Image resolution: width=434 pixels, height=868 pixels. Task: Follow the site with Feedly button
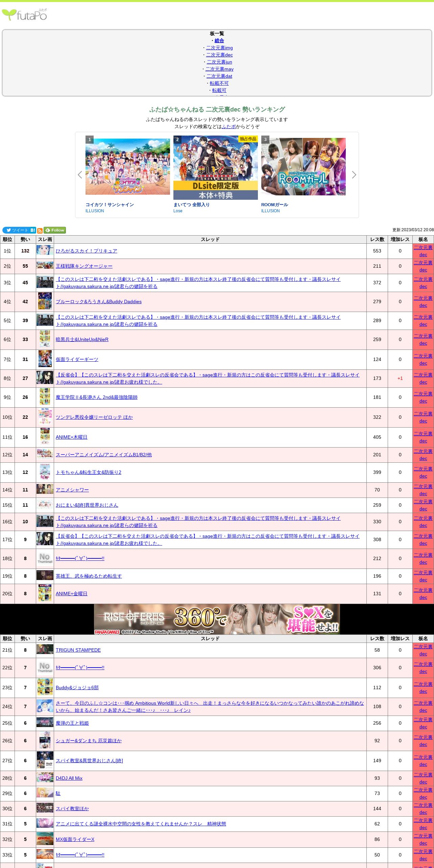pyautogui.click(x=55, y=230)
